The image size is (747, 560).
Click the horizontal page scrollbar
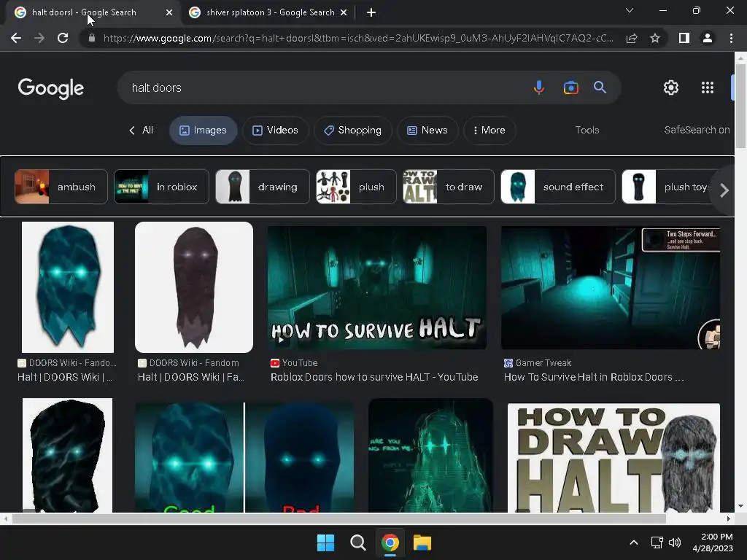pos(338,518)
